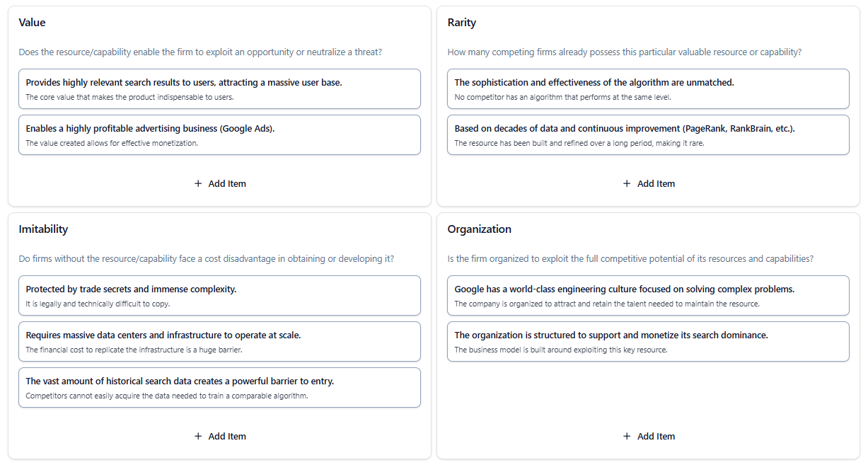Click the plus icon under Imitability section

[198, 436]
